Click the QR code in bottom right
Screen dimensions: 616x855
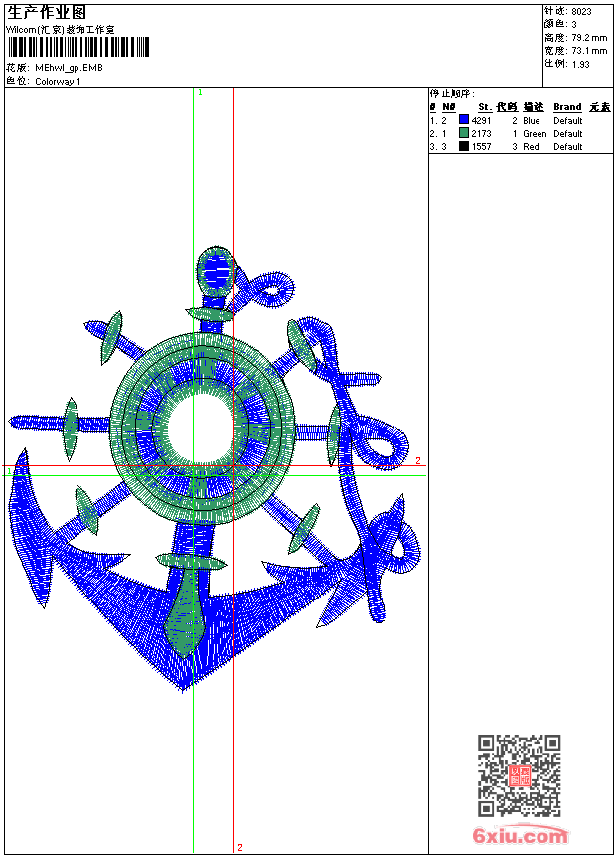(x=519, y=775)
